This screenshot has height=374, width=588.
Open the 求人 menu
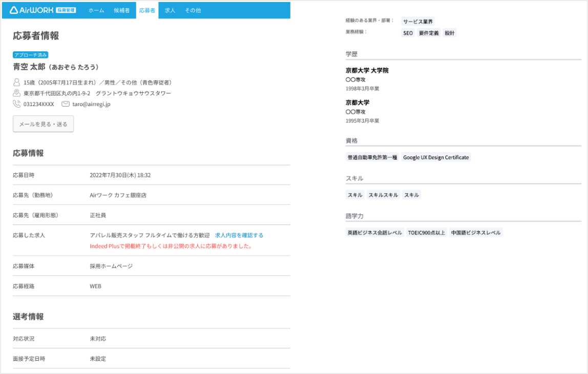click(170, 11)
